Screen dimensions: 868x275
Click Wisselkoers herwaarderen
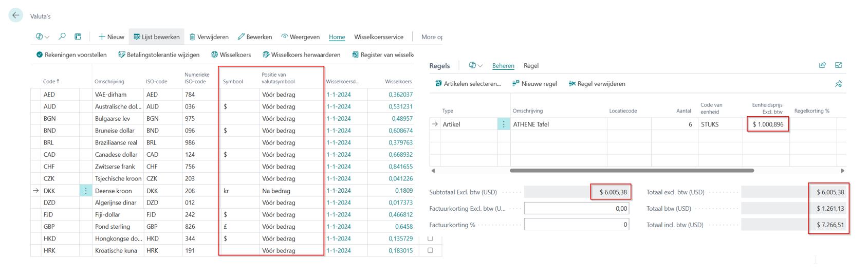click(302, 54)
